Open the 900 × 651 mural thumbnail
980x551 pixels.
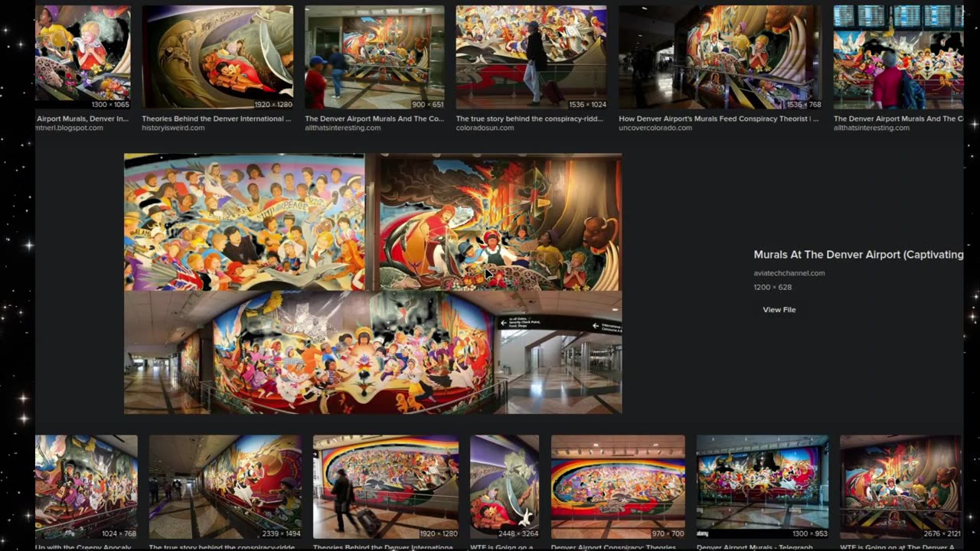tap(374, 57)
